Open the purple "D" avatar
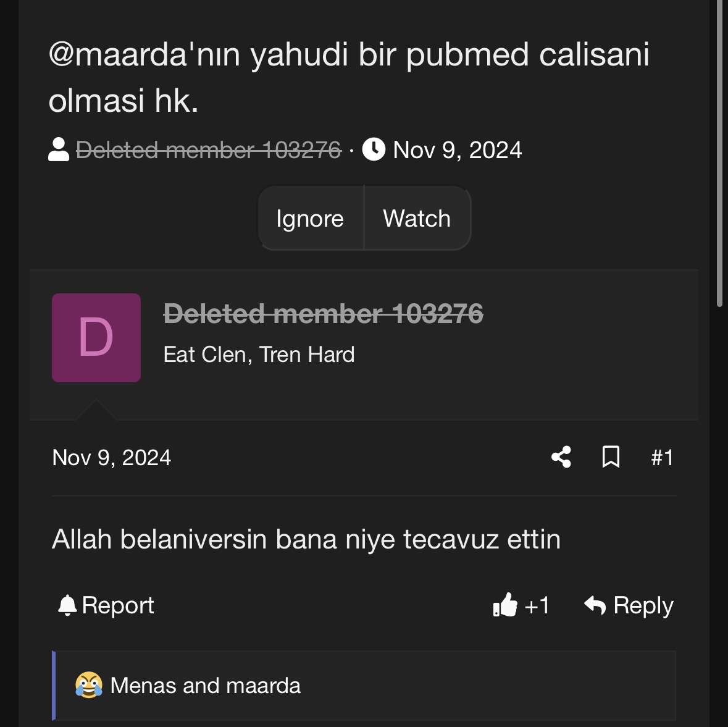Screen dimensions: 728x727 96,338
